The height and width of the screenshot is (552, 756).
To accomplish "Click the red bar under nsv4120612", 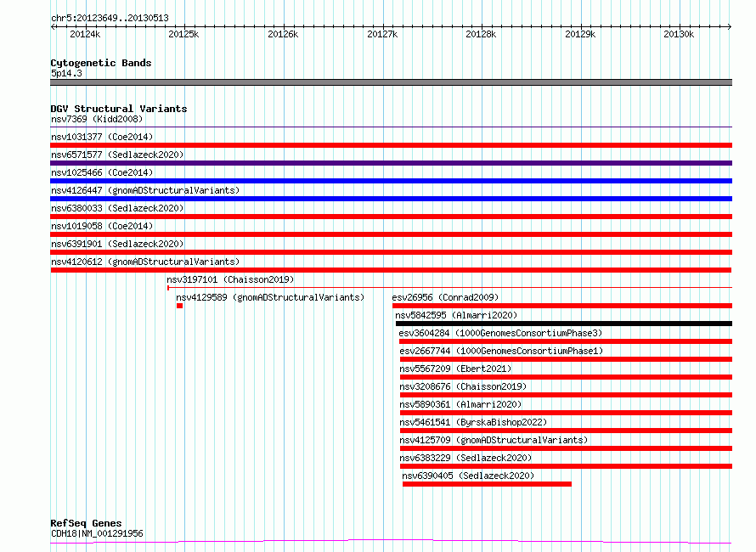I will 391,270.
